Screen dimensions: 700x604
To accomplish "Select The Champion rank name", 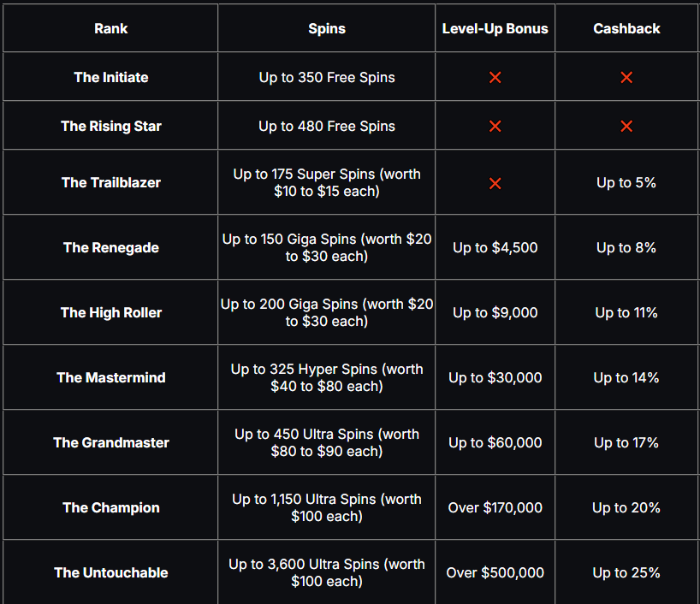I will 110,507.
